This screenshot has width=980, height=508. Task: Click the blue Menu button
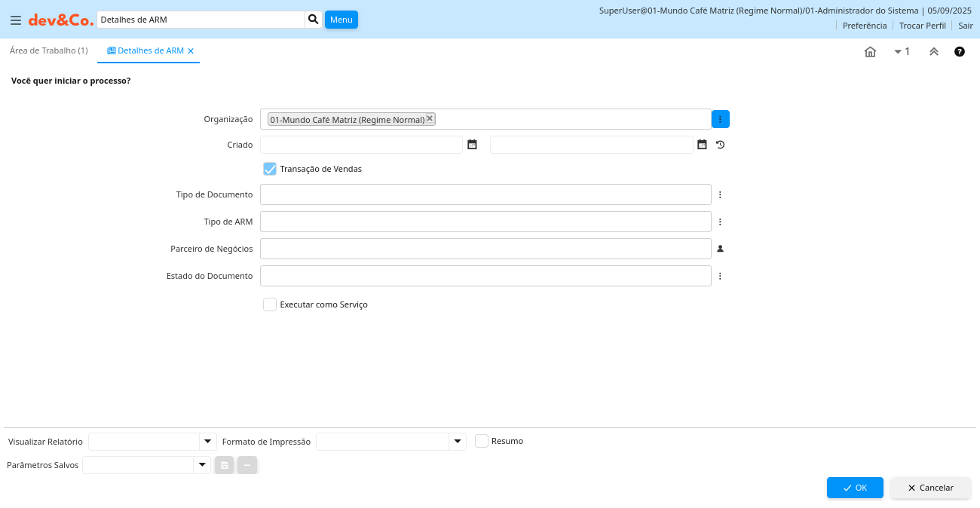341,20
